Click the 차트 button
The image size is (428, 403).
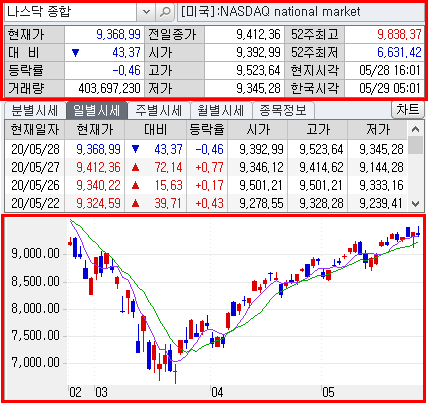[x=408, y=109]
